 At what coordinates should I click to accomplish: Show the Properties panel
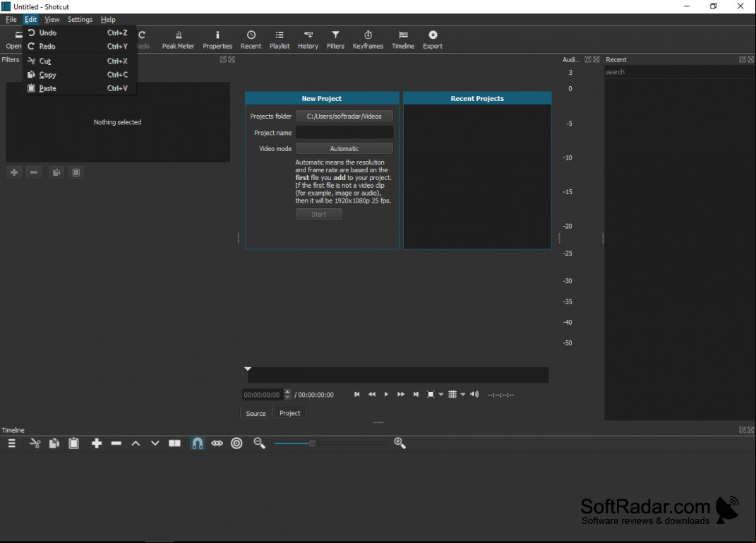click(x=217, y=40)
